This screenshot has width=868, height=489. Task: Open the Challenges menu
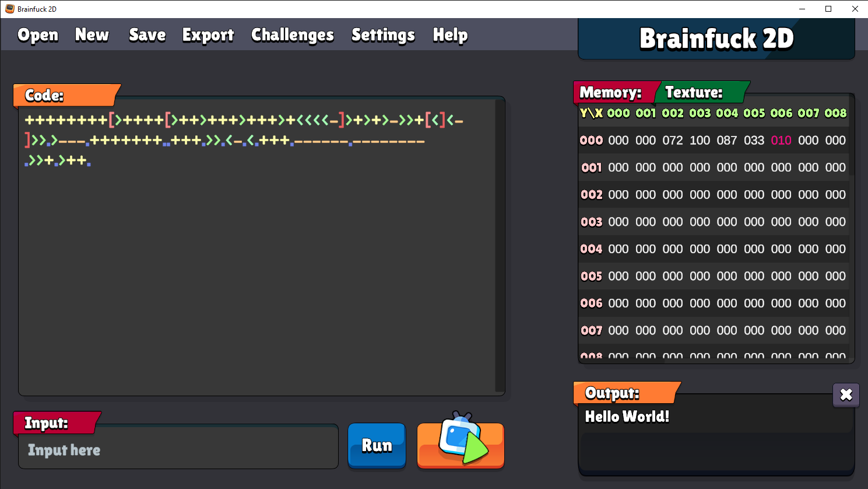(293, 35)
